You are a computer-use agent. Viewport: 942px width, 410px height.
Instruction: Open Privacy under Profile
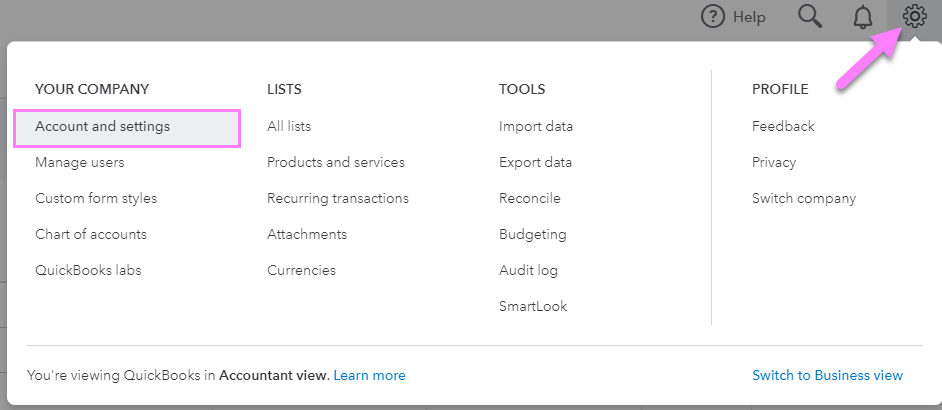774,162
